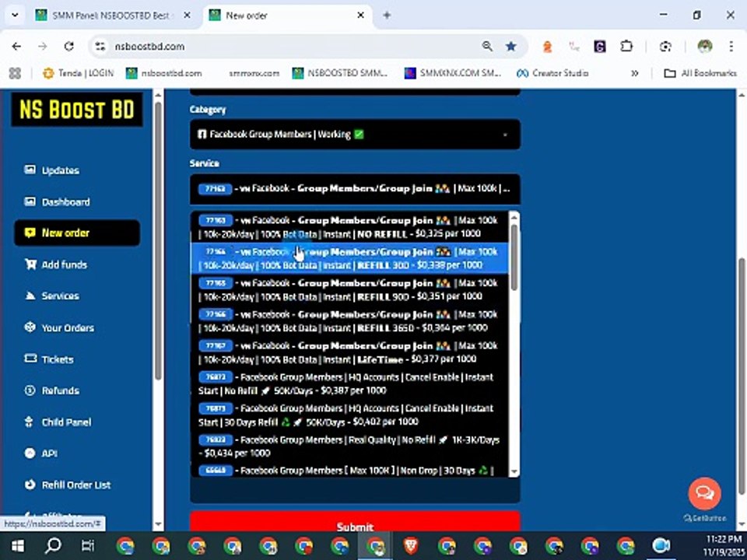The image size is (747, 560).
Task: Open SMMXNX.COM SM bookmark
Action: [x=453, y=73]
